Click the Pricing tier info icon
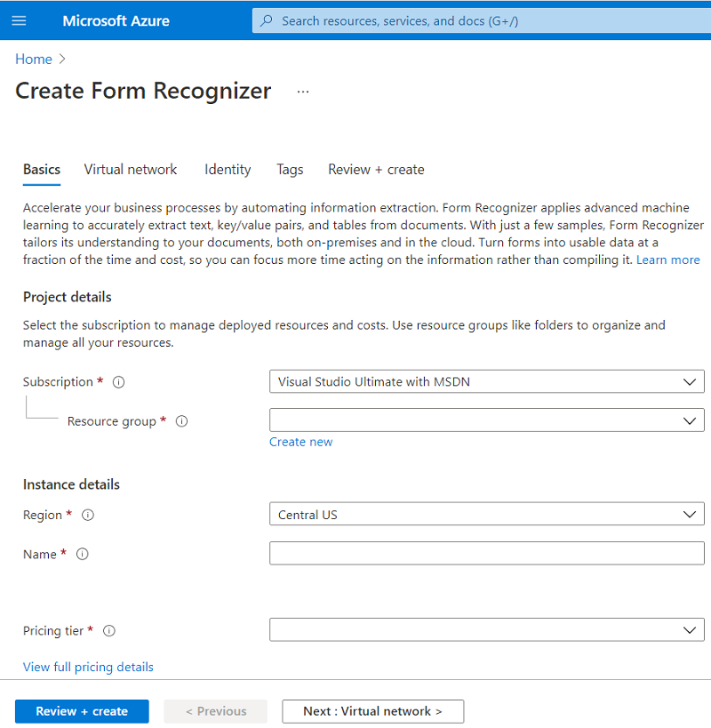Image resolution: width=711 pixels, height=728 pixels. [108, 630]
